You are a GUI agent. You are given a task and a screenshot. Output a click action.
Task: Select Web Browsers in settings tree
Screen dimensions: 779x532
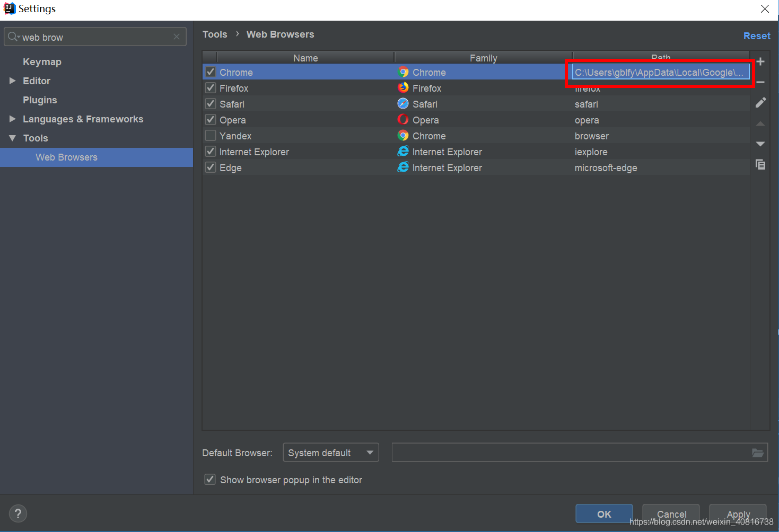(97, 157)
